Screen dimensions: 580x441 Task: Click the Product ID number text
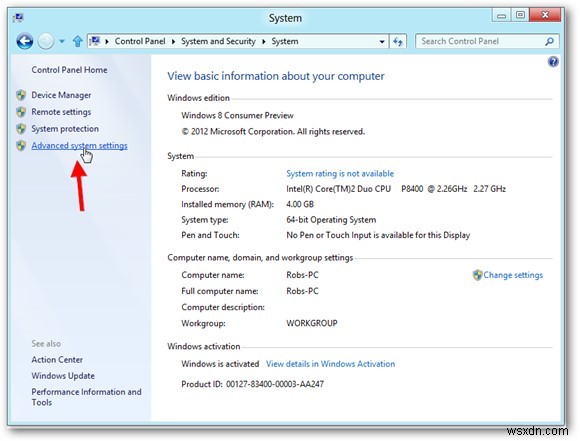click(275, 384)
